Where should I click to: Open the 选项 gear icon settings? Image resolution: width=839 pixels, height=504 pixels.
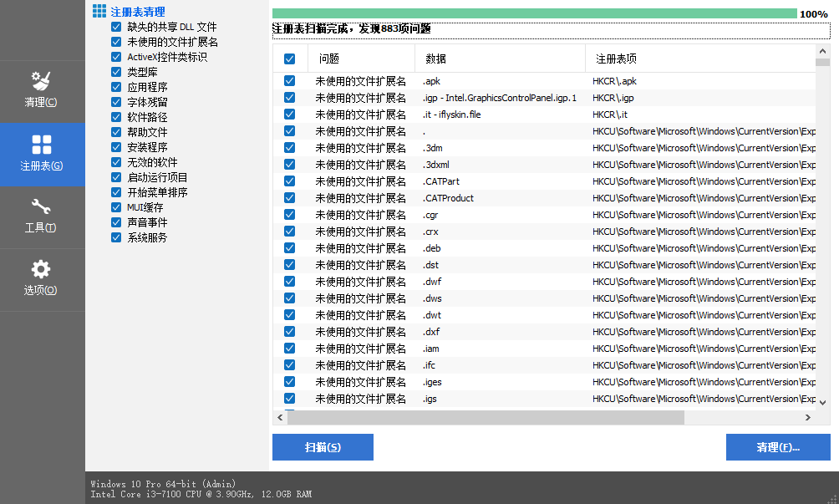[41, 278]
